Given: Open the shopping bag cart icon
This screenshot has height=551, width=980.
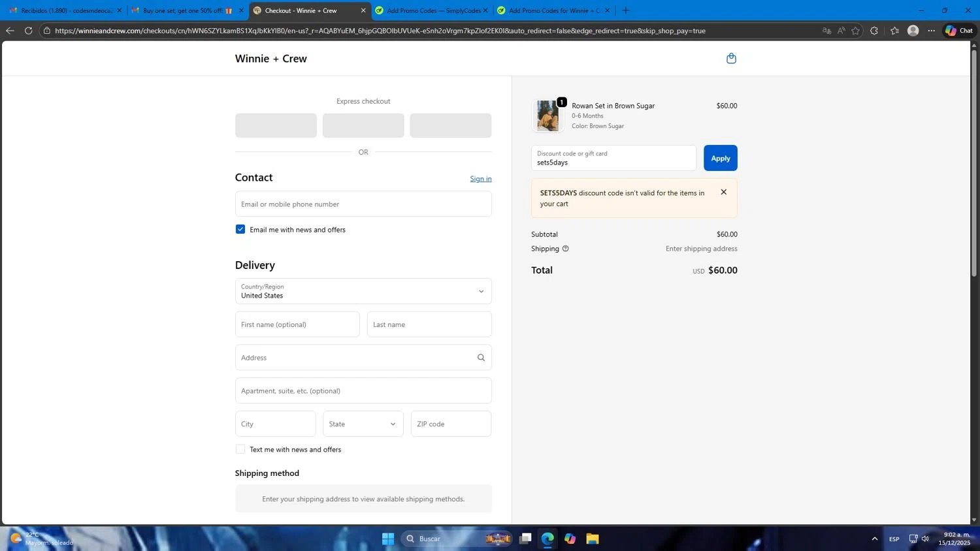Looking at the screenshot, I should 731,59.
